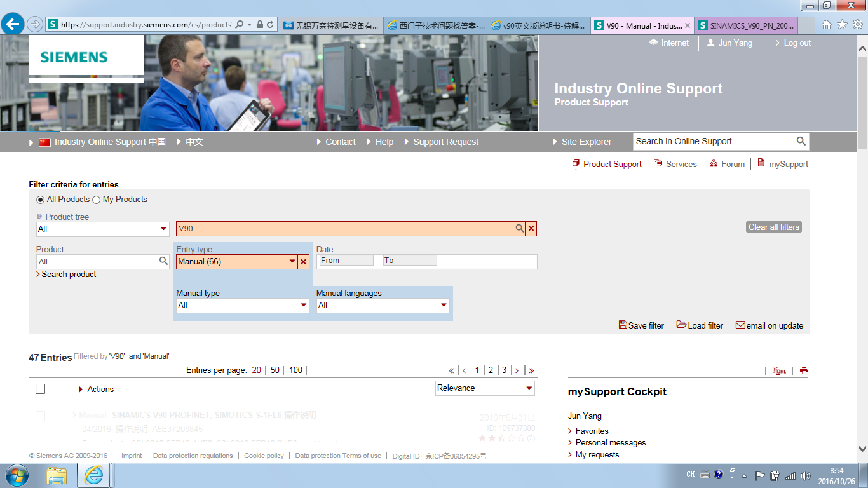
Task: Open the Services section
Action: [675, 164]
